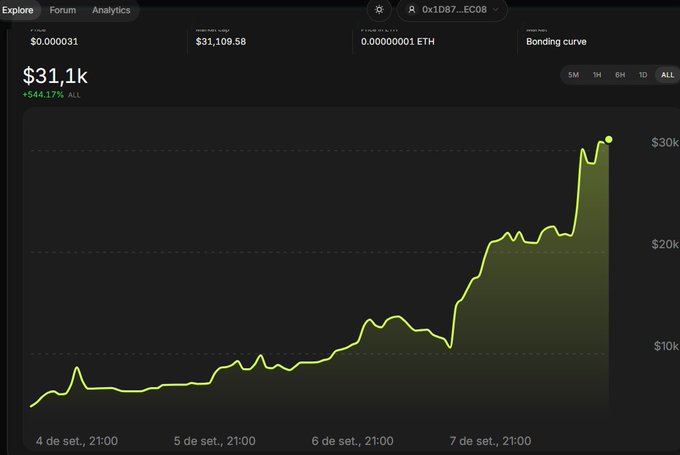The width and height of the screenshot is (680, 455).
Task: Click the $31,1k headline value
Action: click(55, 76)
